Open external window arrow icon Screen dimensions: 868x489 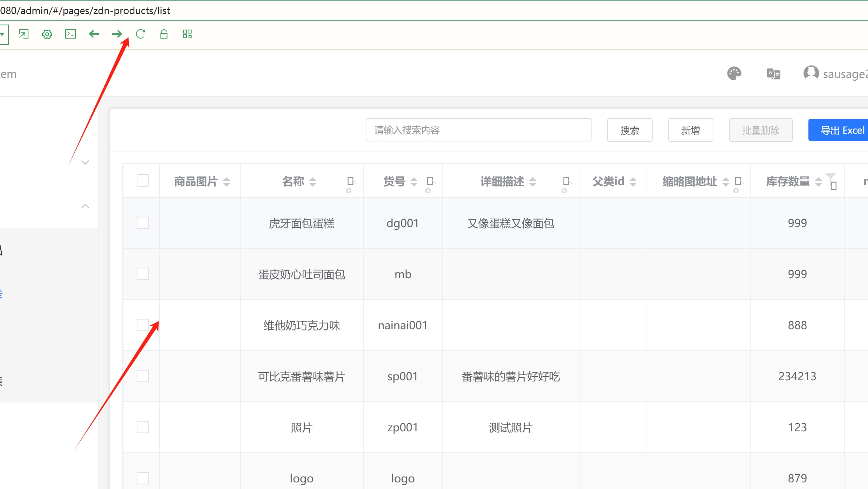[x=24, y=34]
